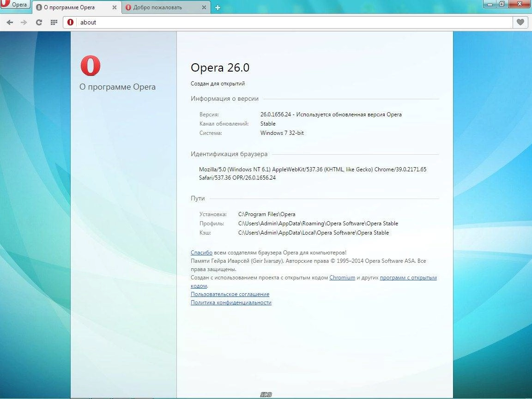Add page to bookmarks with heart icon
The image size is (532, 399).
click(x=520, y=22)
